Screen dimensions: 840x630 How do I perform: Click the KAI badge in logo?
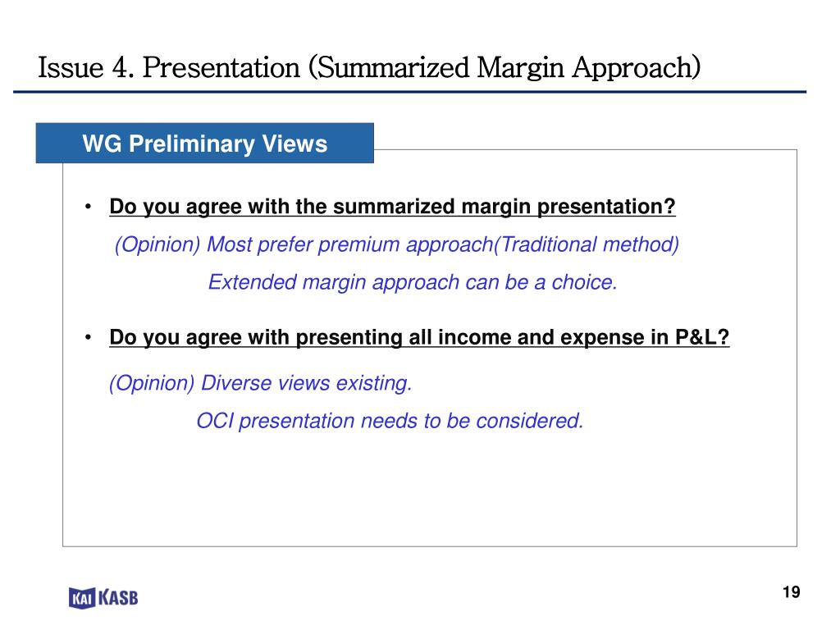click(82, 598)
